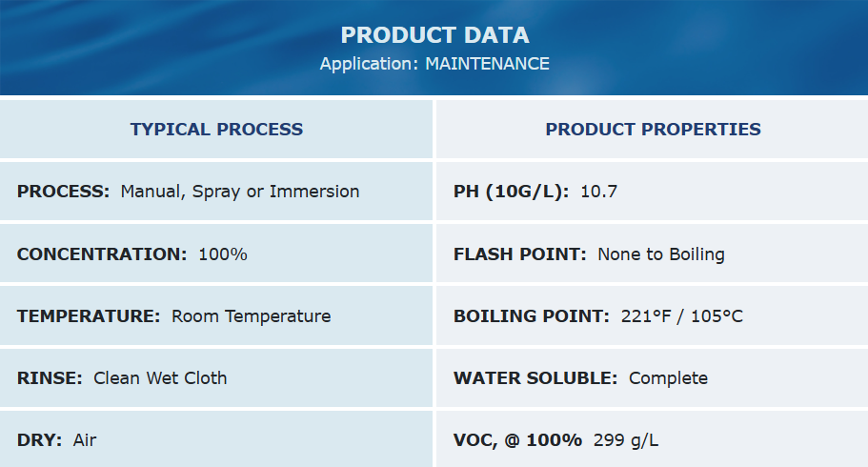Image resolution: width=868 pixels, height=467 pixels.
Task: Click the Clean Wet Cloth value
Action: pyautogui.click(x=160, y=378)
